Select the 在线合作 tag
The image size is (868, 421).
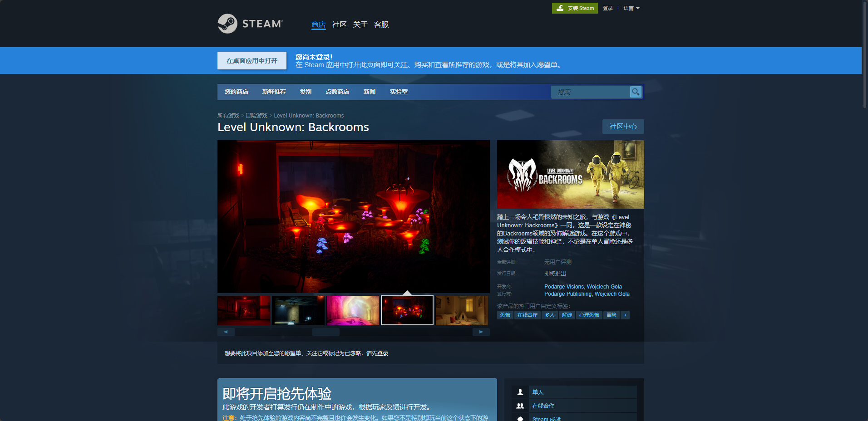click(x=527, y=315)
